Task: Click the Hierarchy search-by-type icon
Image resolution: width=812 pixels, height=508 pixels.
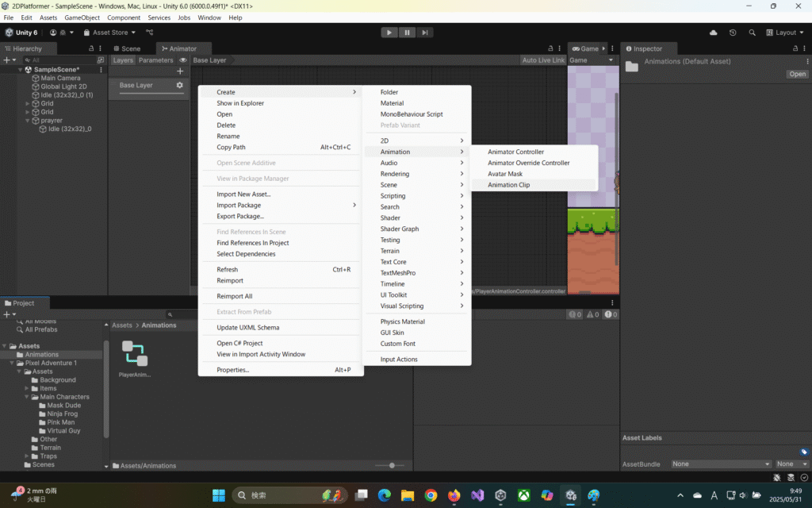Action: (x=101, y=60)
